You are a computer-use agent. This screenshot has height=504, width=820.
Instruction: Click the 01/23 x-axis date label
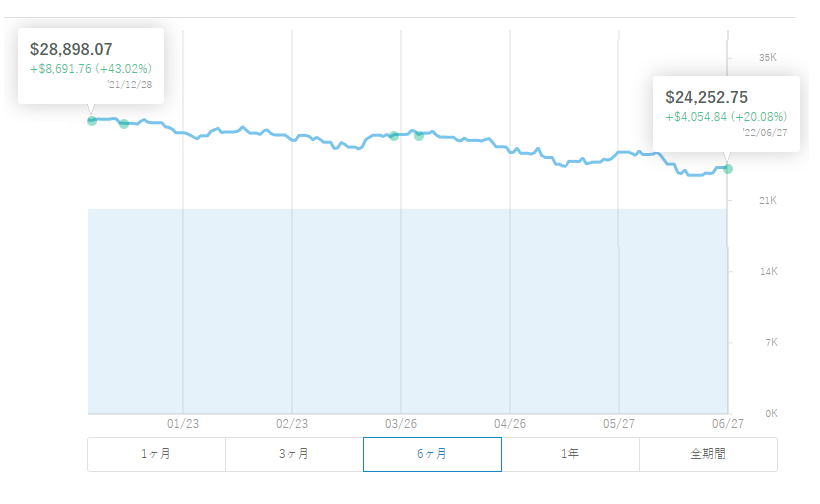(x=183, y=424)
